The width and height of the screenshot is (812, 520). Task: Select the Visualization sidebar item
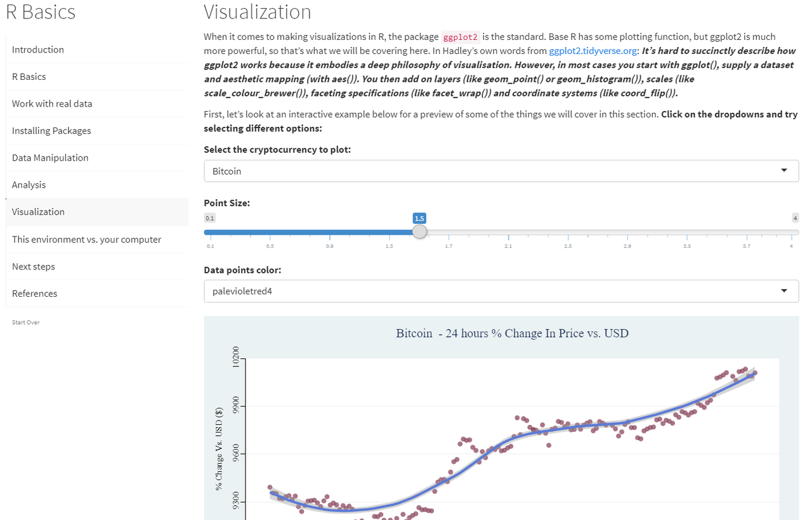(x=96, y=212)
